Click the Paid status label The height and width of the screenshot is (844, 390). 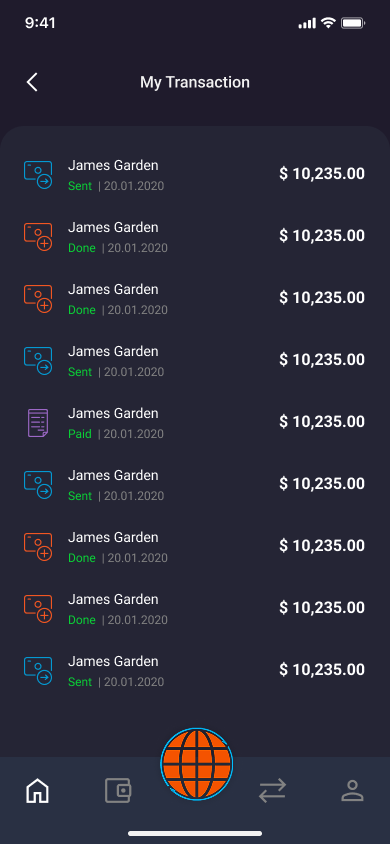click(80, 434)
